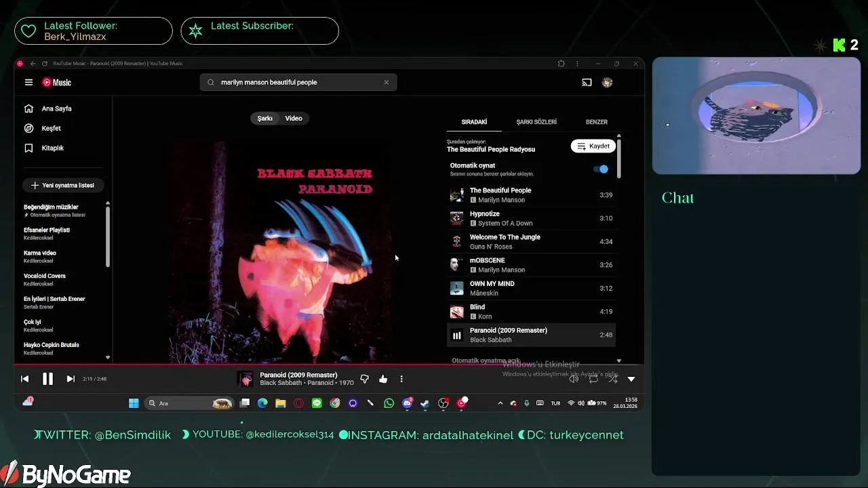Image resolution: width=868 pixels, height=488 pixels.
Task: Open the cast to device icon
Action: point(587,83)
